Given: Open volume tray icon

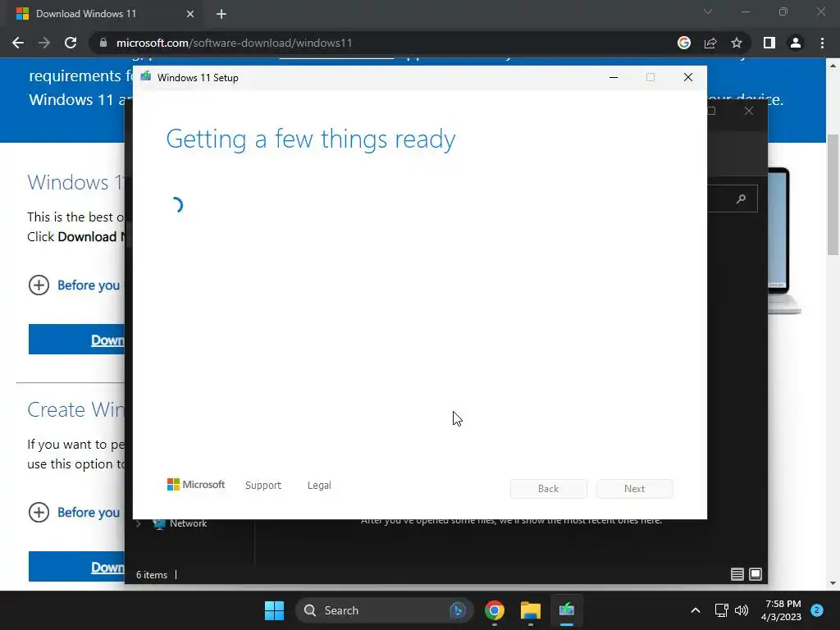Looking at the screenshot, I should point(742,610).
